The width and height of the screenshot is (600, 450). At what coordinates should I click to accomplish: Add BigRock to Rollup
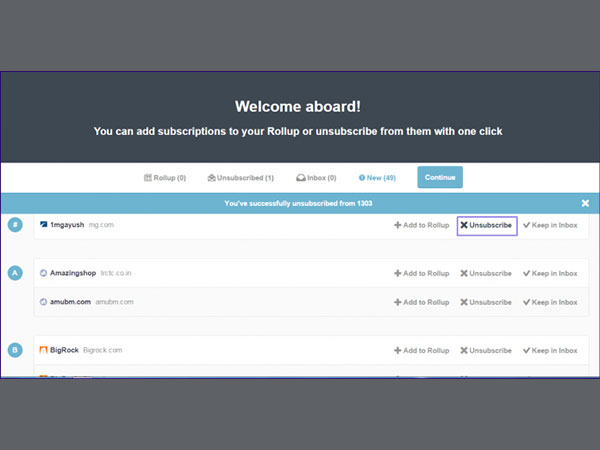[421, 351]
